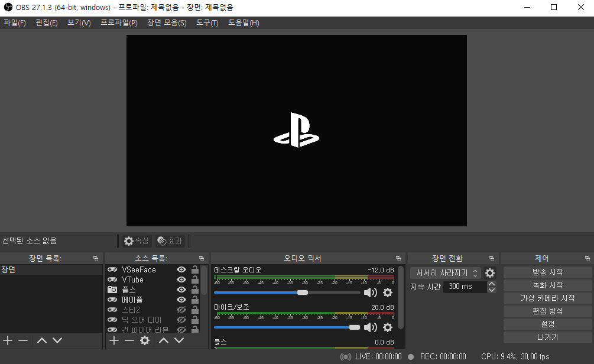Pop out the 제어 dock

tap(587, 258)
